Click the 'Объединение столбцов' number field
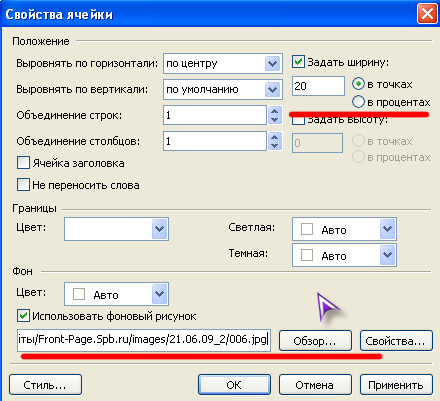The image size is (440, 401). tap(215, 141)
